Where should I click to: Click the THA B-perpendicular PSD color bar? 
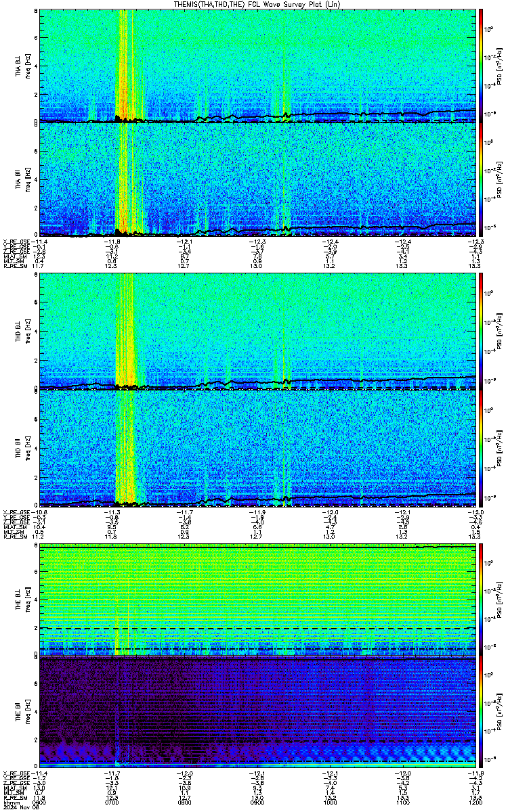click(x=481, y=66)
